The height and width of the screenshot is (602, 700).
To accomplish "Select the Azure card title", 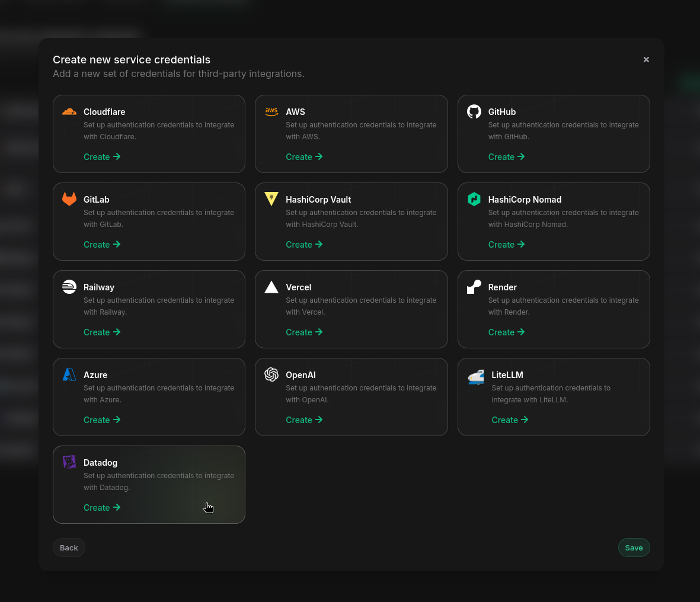I will click(95, 375).
